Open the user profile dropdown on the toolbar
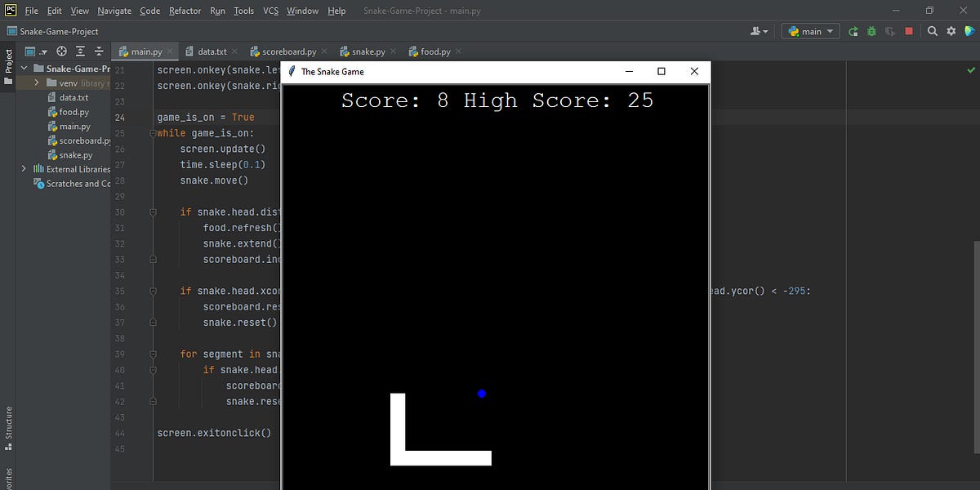The width and height of the screenshot is (980, 490). (759, 31)
